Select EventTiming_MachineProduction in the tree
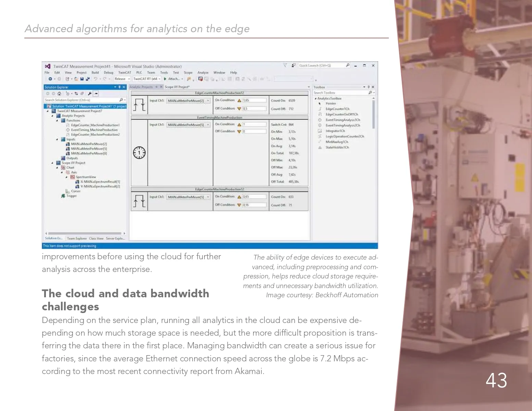This screenshot has height=411, width=532. click(x=94, y=130)
